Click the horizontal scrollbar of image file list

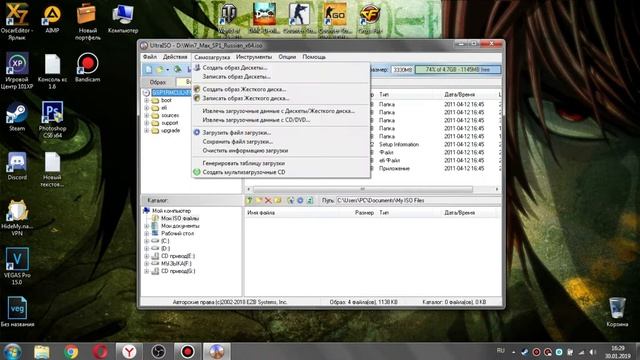(x=362, y=189)
